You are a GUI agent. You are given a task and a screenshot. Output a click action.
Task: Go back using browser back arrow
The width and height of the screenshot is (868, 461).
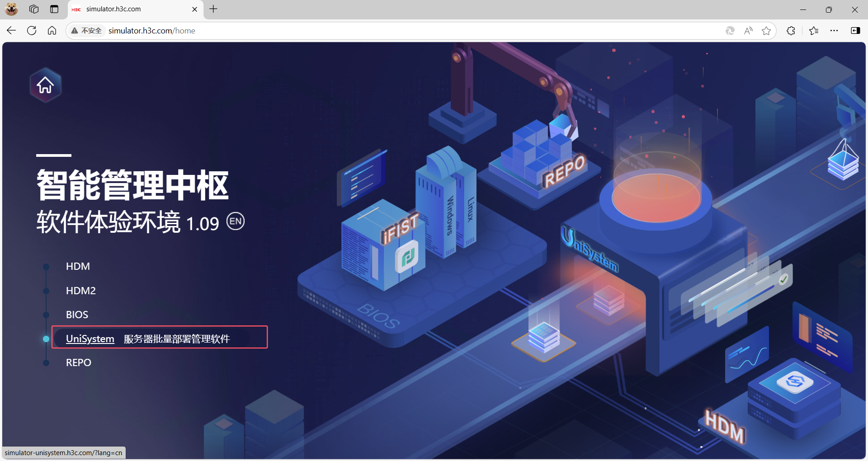pyautogui.click(x=11, y=31)
